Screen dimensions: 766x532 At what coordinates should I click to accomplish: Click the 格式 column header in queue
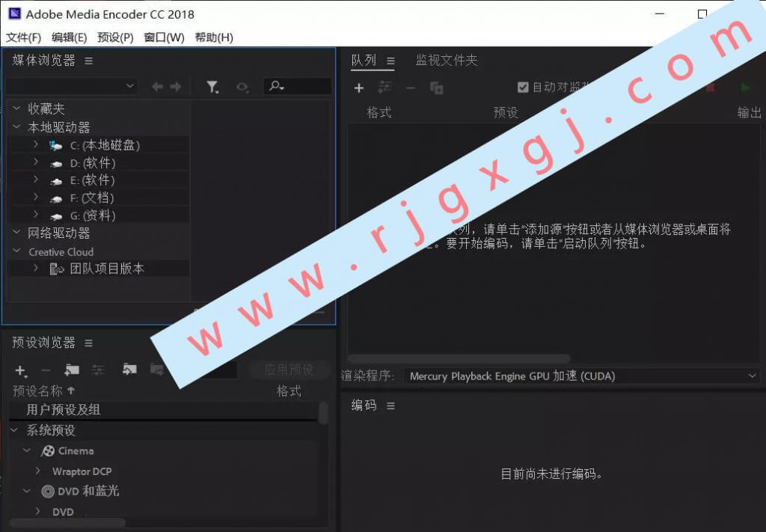(379, 113)
